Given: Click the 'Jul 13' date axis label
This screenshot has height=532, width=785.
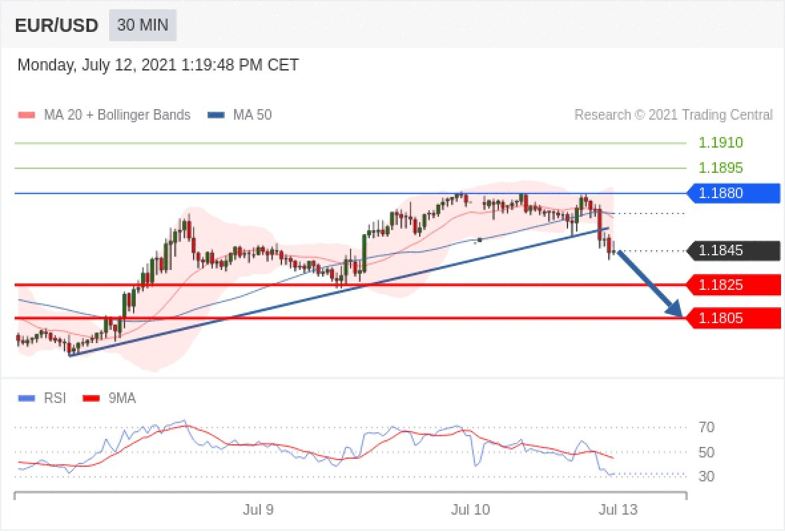Looking at the screenshot, I should point(618,510).
